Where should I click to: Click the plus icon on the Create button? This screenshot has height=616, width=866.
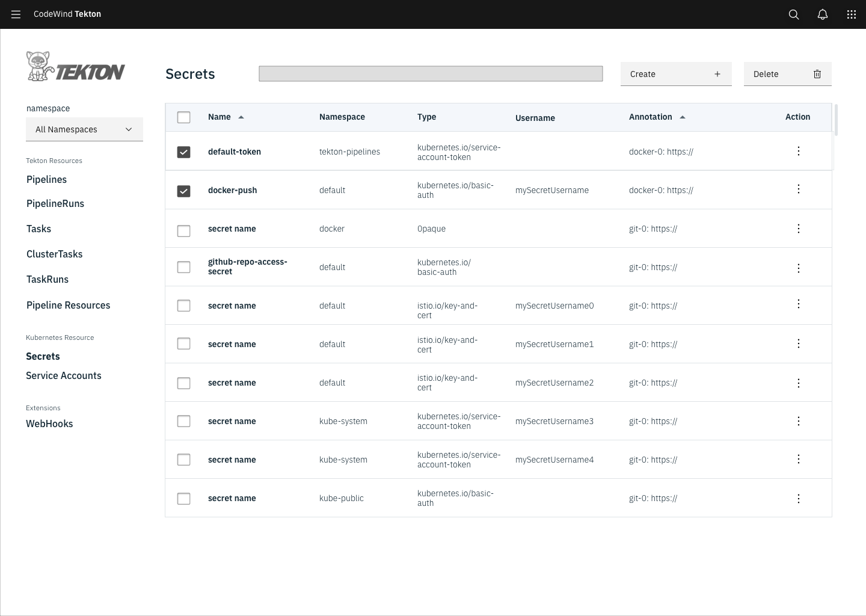[717, 73]
